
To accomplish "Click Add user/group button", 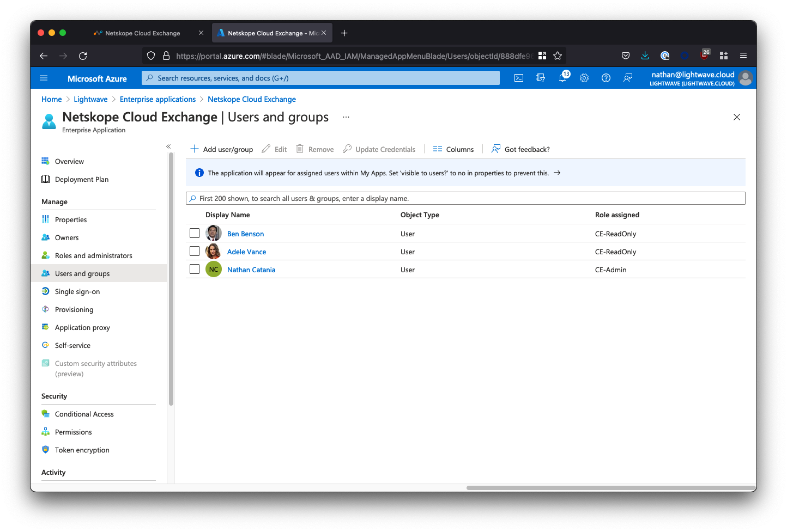I will point(222,149).
